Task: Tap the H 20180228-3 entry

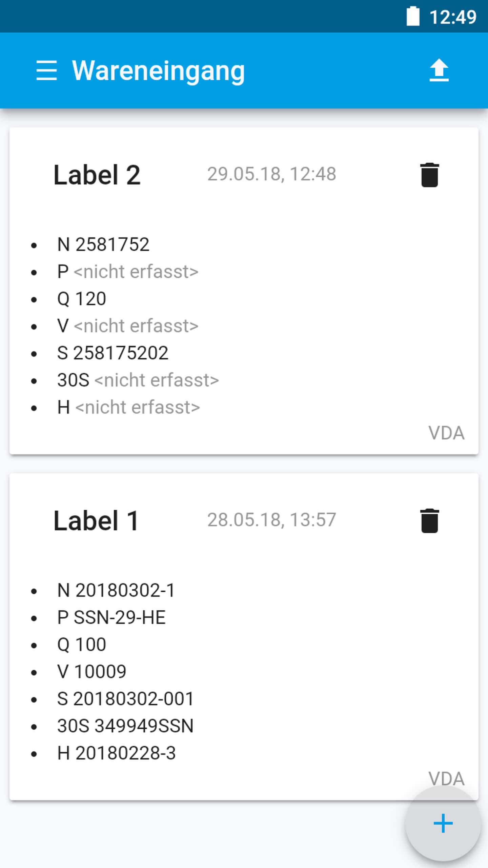Action: coord(117,753)
